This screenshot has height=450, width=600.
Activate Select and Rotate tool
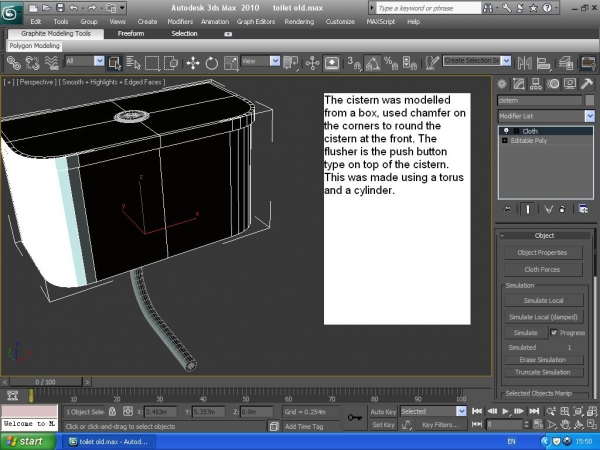pos(212,63)
